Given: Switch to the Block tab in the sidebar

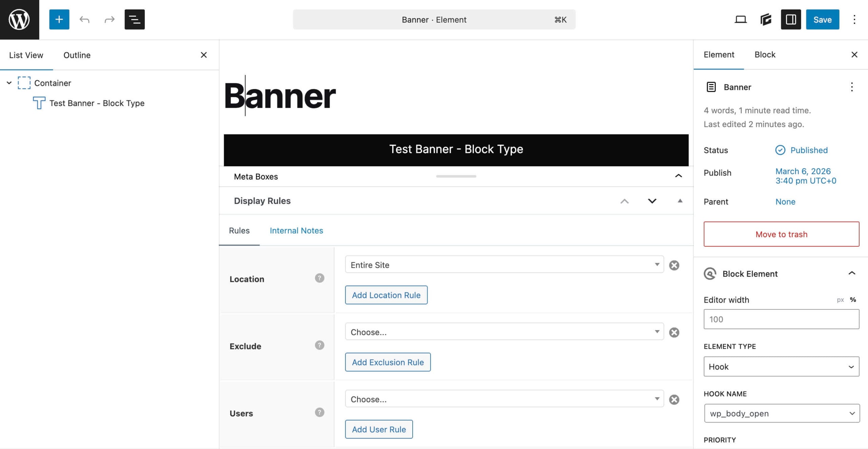Looking at the screenshot, I should pos(765,55).
